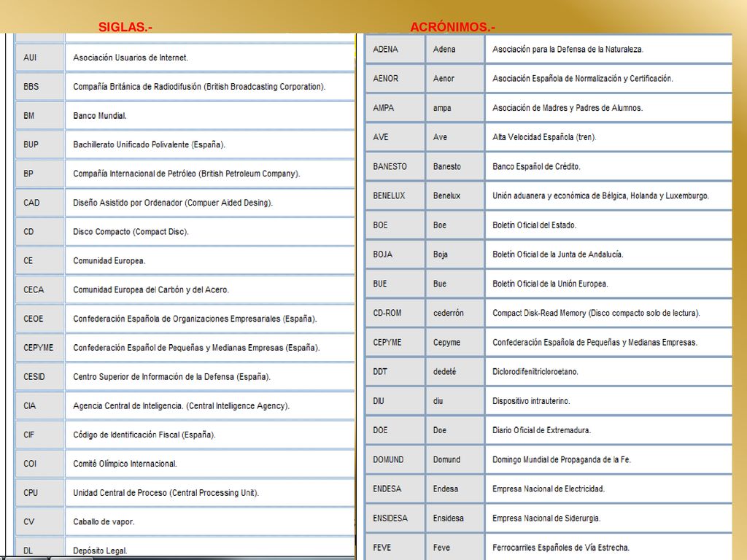Select the DOMUND acronym cell
747x560 pixels.
click(395, 460)
